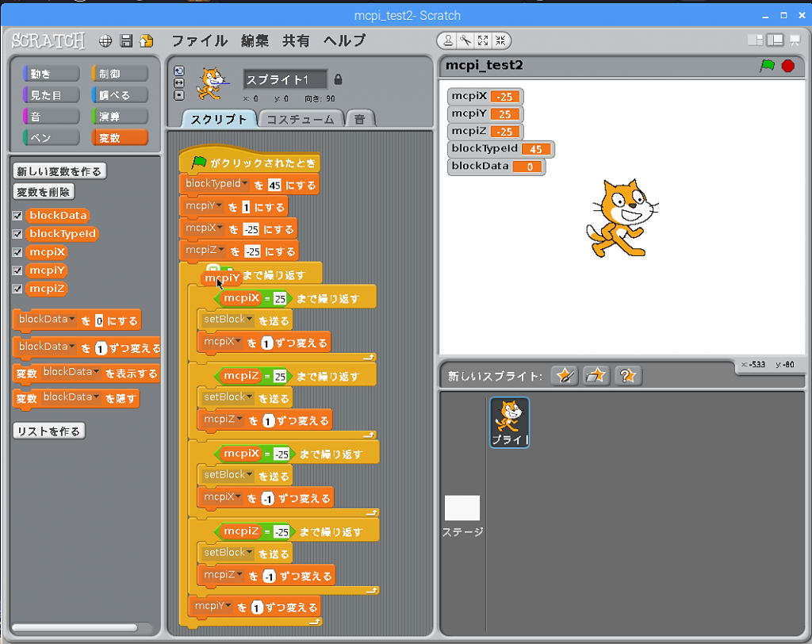Screen dimensions: 812x644
Task: Select the スプライト1 thumbnail in sprite list
Action: (510, 422)
